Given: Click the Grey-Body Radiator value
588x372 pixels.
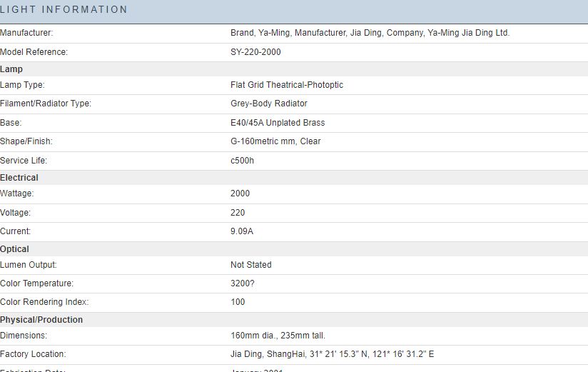Looking at the screenshot, I should point(268,104).
